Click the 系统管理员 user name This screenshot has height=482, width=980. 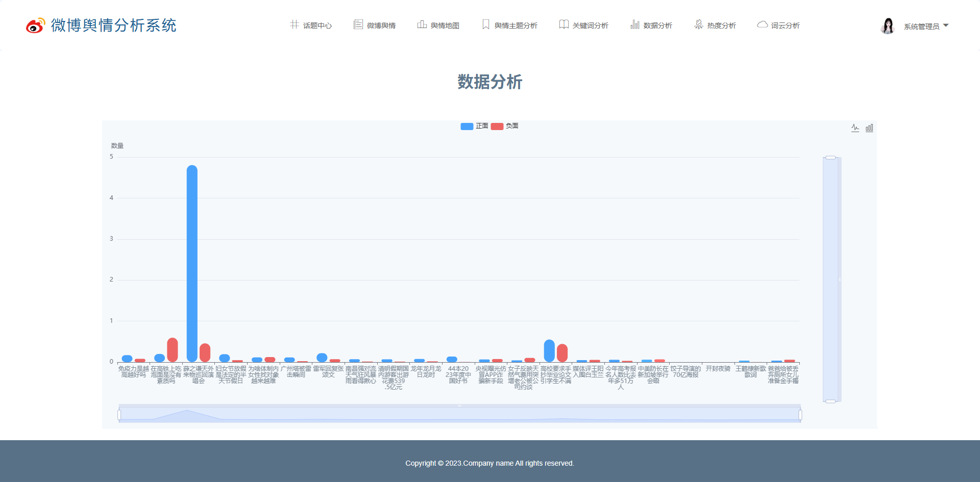[922, 27]
